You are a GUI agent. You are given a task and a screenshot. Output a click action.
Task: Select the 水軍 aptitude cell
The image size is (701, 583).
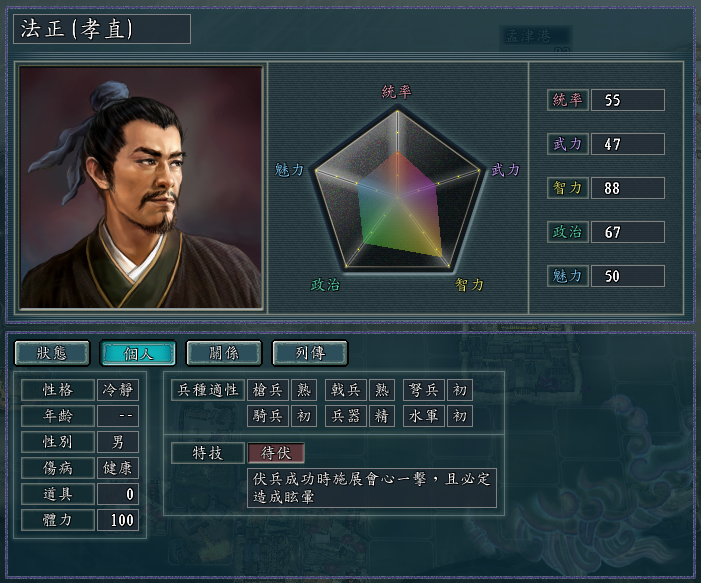[423, 416]
